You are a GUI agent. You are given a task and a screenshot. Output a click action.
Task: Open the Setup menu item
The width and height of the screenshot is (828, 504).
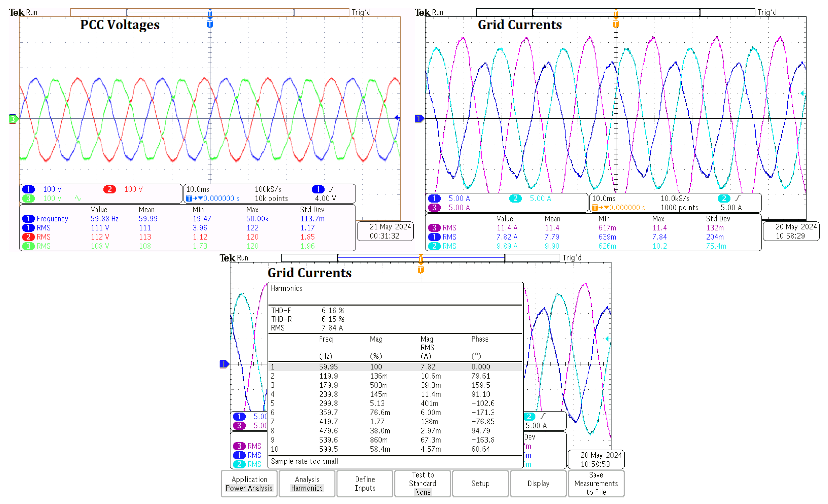[480, 484]
